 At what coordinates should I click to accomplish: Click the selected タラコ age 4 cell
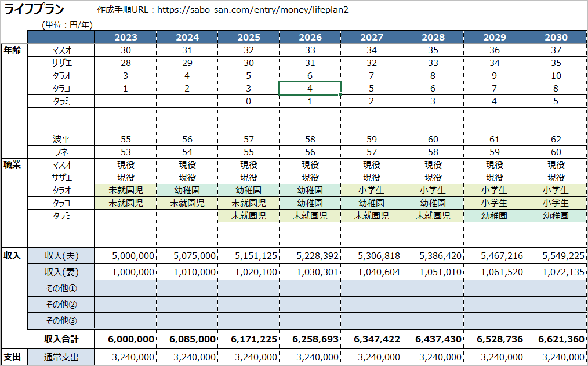click(x=310, y=89)
